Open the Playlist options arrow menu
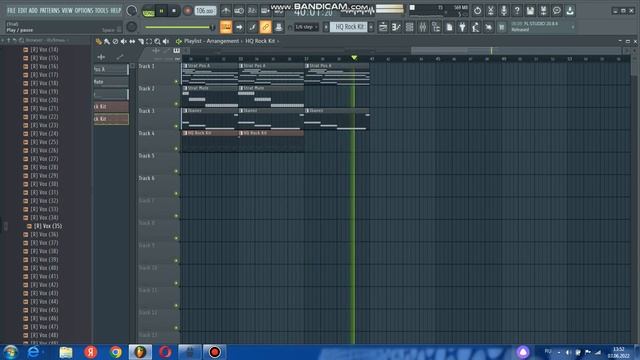This screenshot has width=640, height=360. [178, 41]
